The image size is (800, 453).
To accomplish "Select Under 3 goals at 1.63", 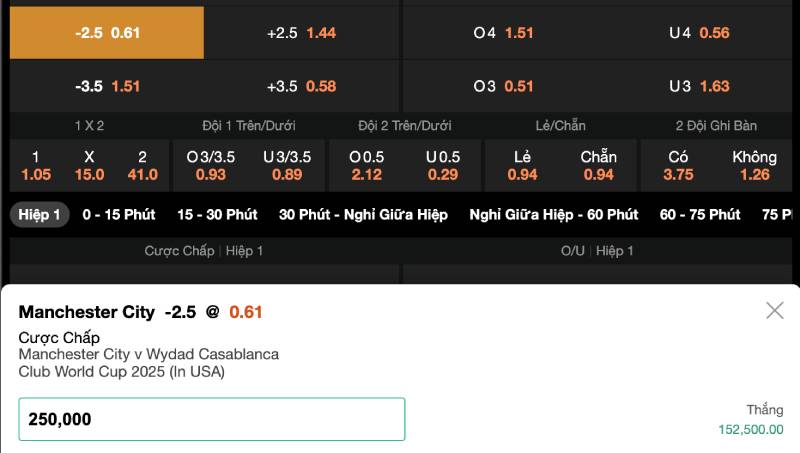I will (699, 86).
